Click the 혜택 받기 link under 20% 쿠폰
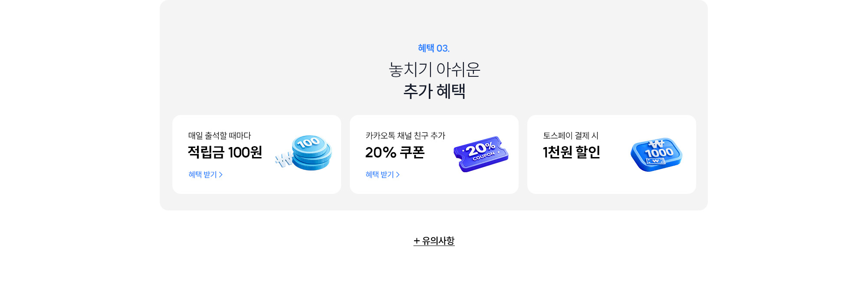 click(x=380, y=174)
